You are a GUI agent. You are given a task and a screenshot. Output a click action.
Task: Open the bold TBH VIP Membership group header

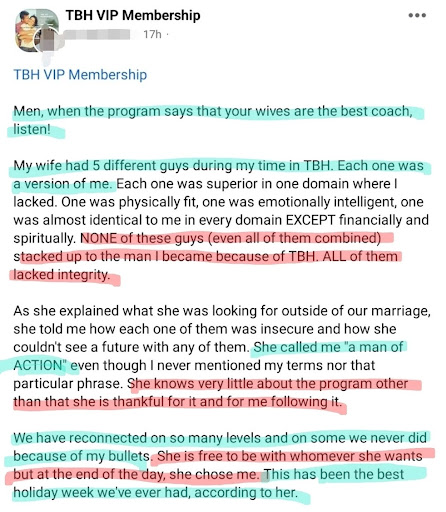coord(133,15)
